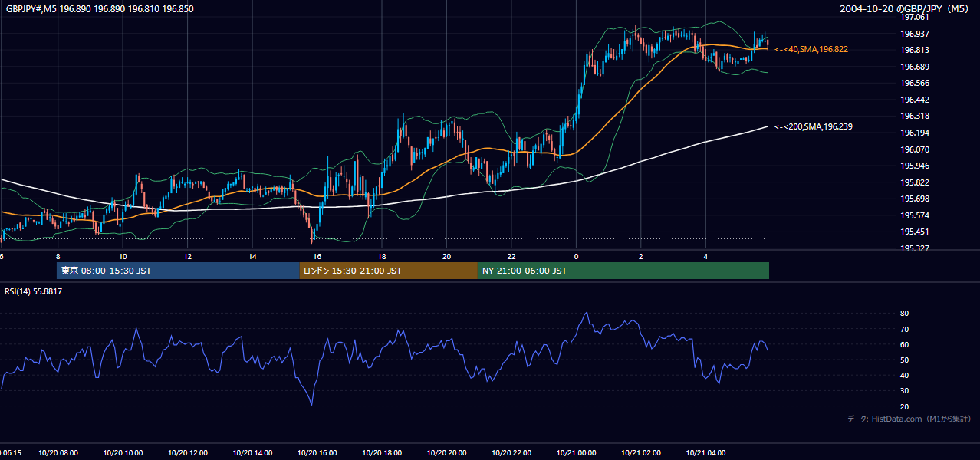Click the 10/21 00:00 time axis label

pyautogui.click(x=576, y=452)
